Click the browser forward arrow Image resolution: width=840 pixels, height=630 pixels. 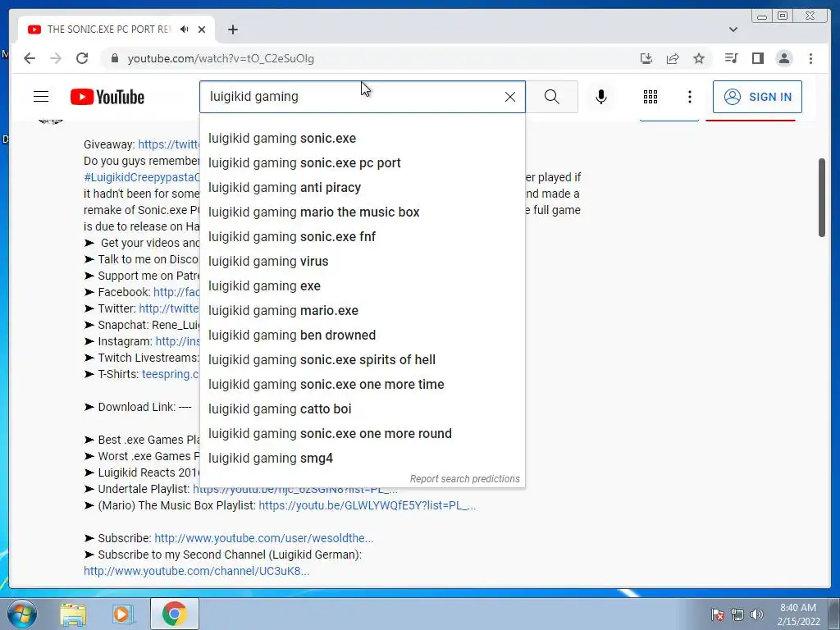point(56,58)
